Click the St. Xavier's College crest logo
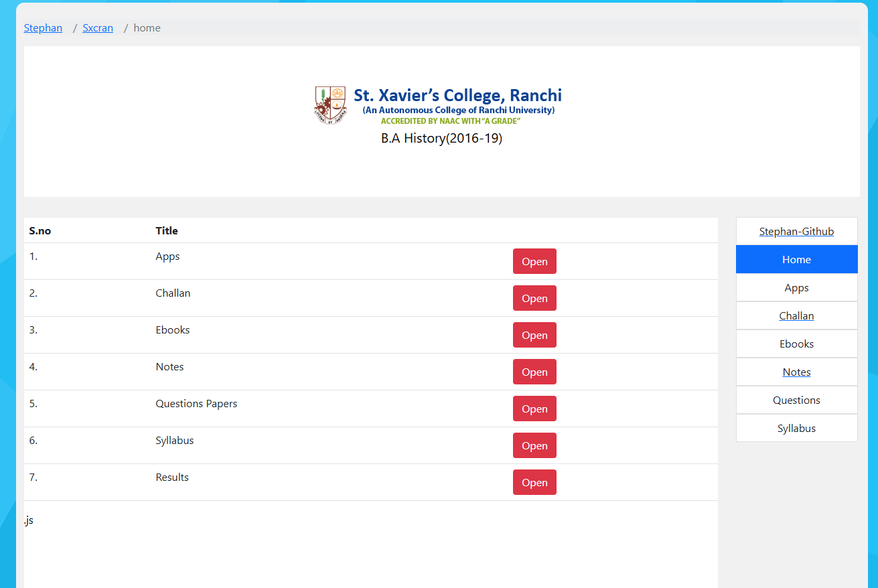This screenshot has width=878, height=588. 330,105
